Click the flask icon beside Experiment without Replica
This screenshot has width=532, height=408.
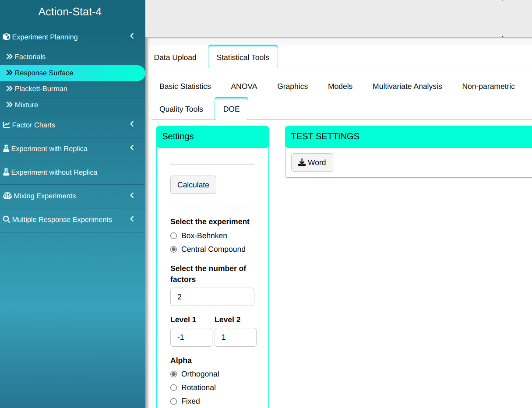pos(6,172)
